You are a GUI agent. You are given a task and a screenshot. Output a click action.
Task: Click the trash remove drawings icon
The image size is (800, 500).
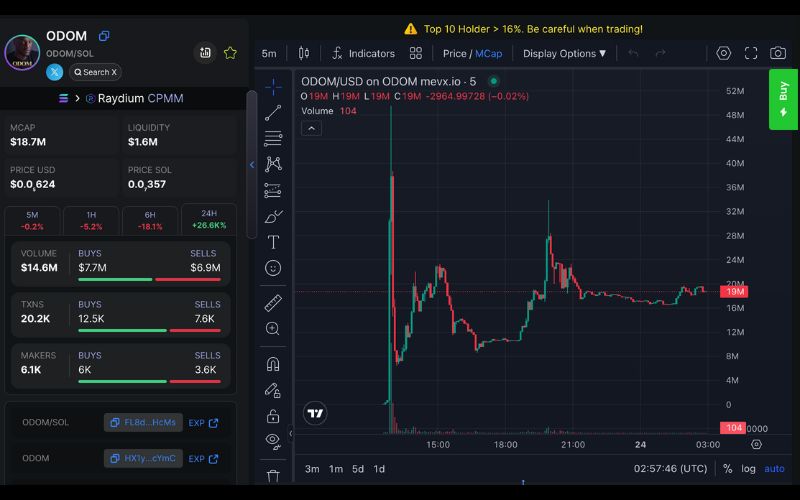273,476
